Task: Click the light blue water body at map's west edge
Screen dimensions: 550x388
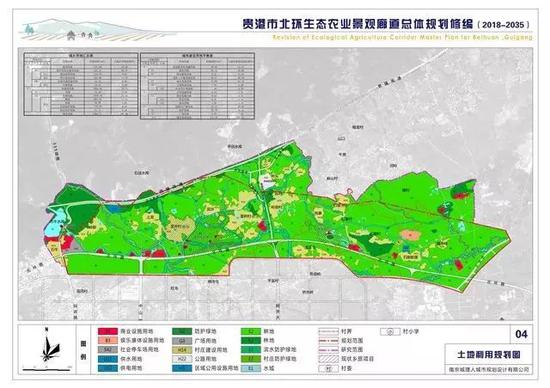Action: [x=55, y=223]
